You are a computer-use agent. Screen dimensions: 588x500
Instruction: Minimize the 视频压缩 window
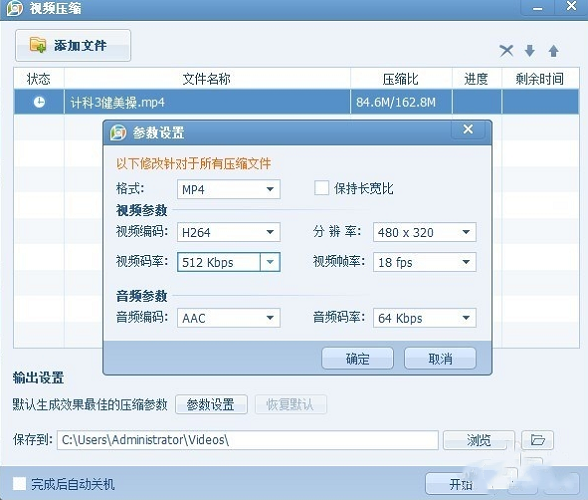tap(538, 8)
